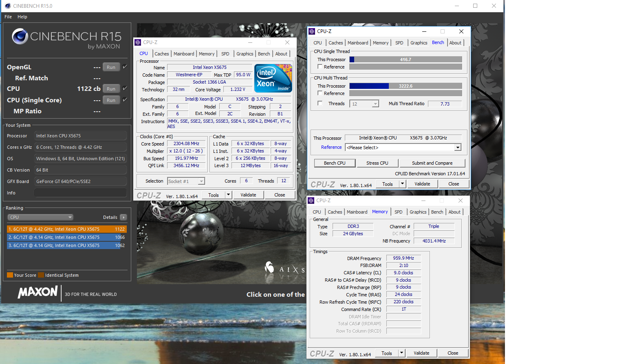The height and width of the screenshot is (364, 626).
Task: Check the Threads checkbox in Bench tab
Action: pos(320,103)
